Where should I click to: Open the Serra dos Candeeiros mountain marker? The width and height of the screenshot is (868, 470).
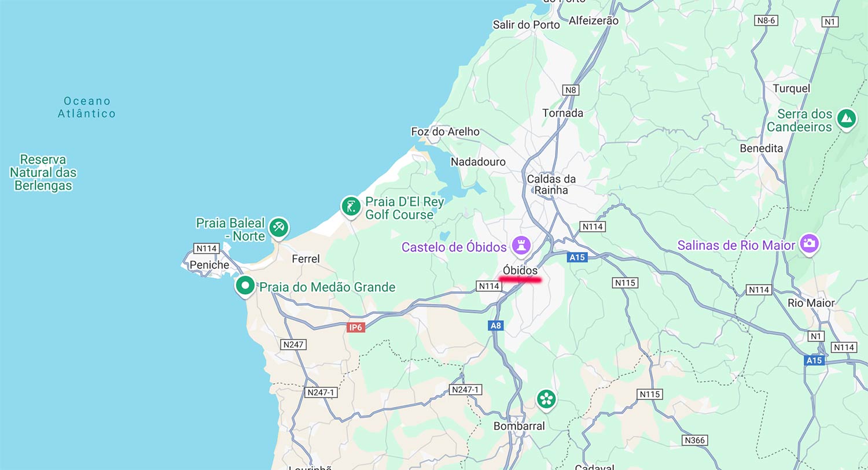(x=847, y=120)
